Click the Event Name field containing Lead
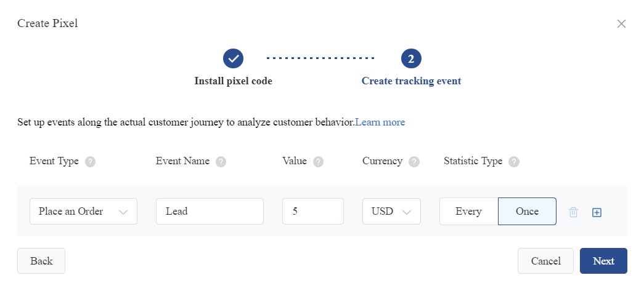644x283 pixels. pos(210,212)
